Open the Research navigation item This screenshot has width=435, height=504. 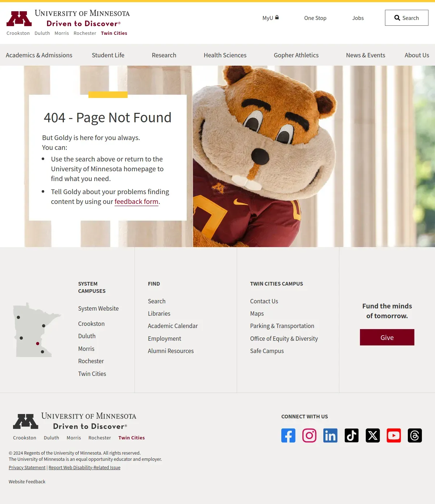(164, 55)
